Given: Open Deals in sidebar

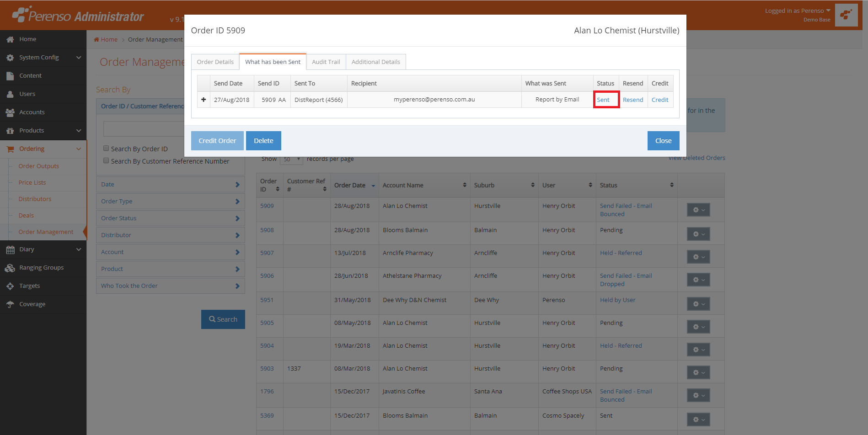Looking at the screenshot, I should (x=26, y=216).
